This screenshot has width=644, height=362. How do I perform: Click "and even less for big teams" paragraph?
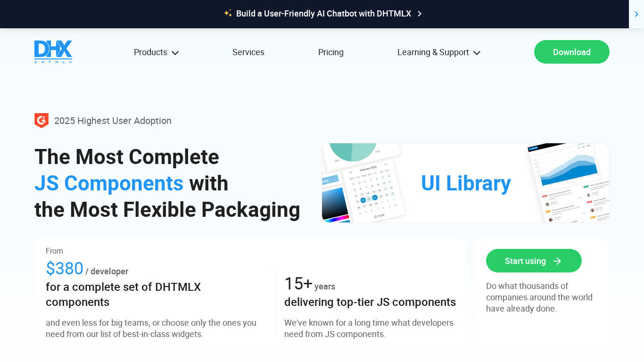point(151,329)
